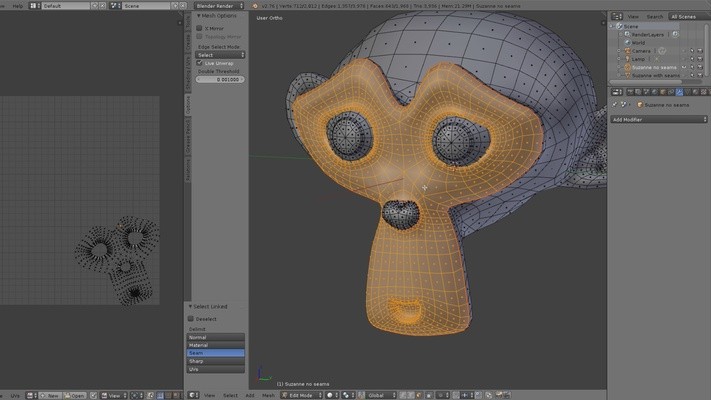Open the image browse icon in UV editor

coord(32,396)
